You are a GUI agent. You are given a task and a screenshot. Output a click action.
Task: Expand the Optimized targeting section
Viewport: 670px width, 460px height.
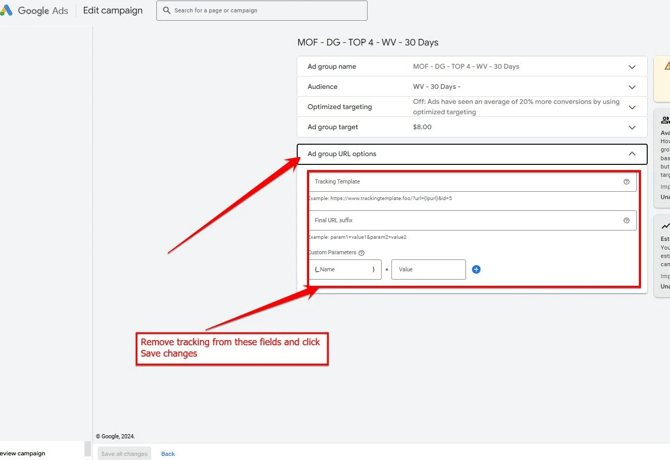tap(631, 107)
